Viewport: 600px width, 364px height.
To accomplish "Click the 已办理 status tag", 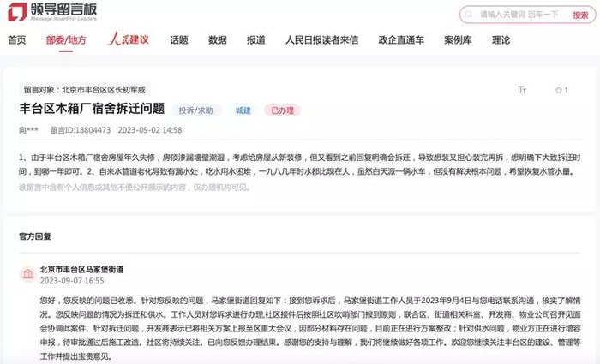I will [x=282, y=110].
